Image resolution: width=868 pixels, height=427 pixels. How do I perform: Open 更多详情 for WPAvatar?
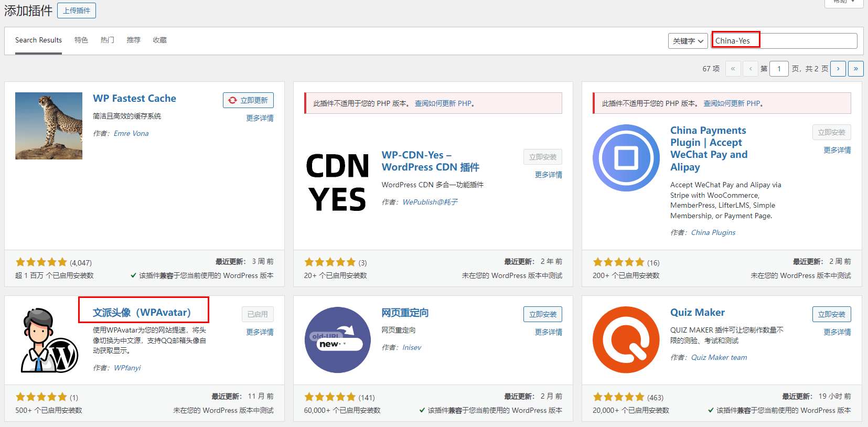point(260,332)
